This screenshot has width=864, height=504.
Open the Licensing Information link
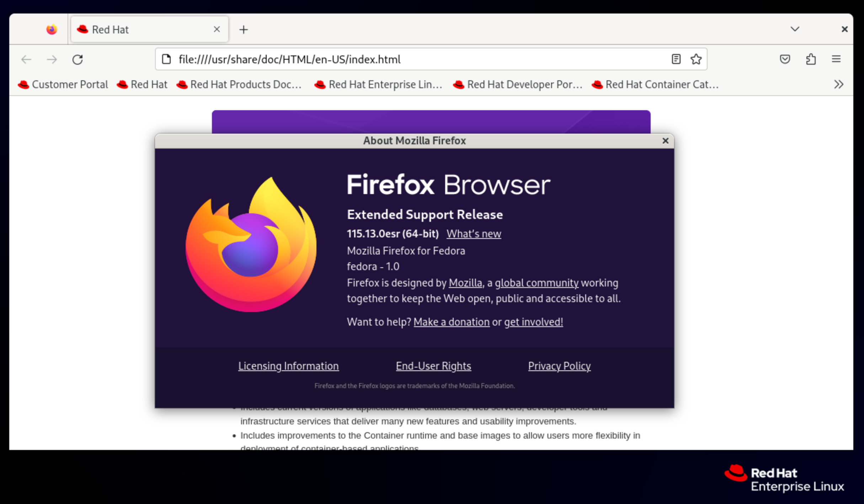(288, 366)
